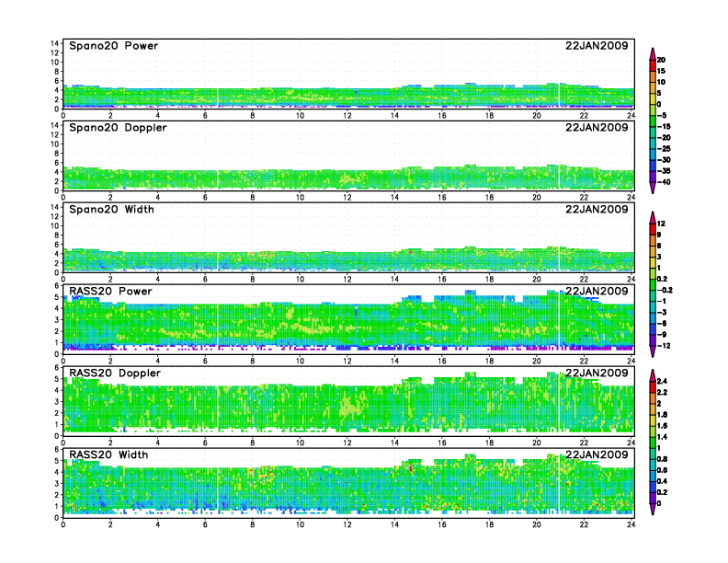728x563 pixels.
Task: Select 22JAN2009 date in Spano20 Power panel
Action: pos(597,45)
